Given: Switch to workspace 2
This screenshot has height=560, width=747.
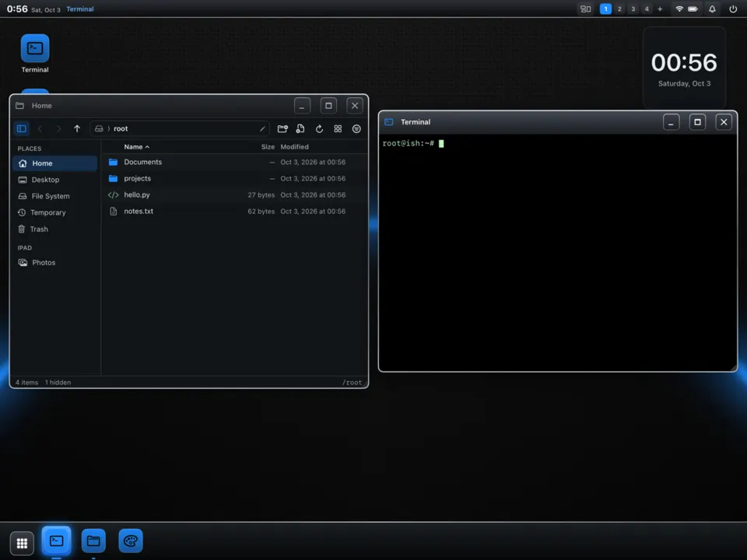Looking at the screenshot, I should point(619,9).
